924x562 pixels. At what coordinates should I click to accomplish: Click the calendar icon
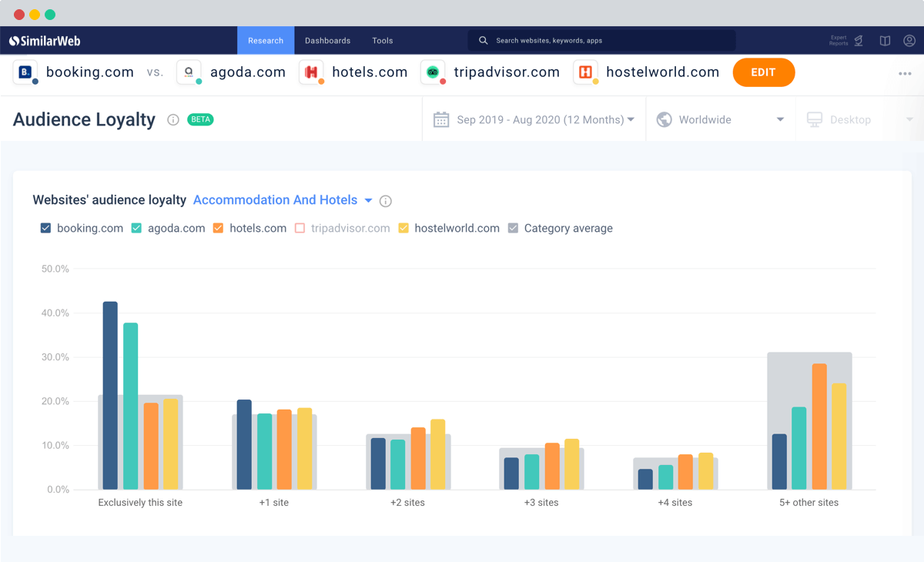(x=441, y=119)
